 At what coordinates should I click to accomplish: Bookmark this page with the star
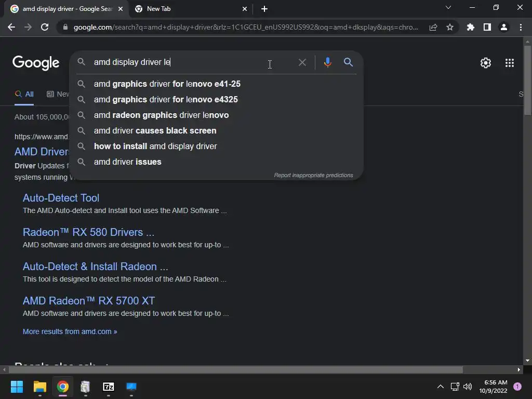tap(450, 27)
